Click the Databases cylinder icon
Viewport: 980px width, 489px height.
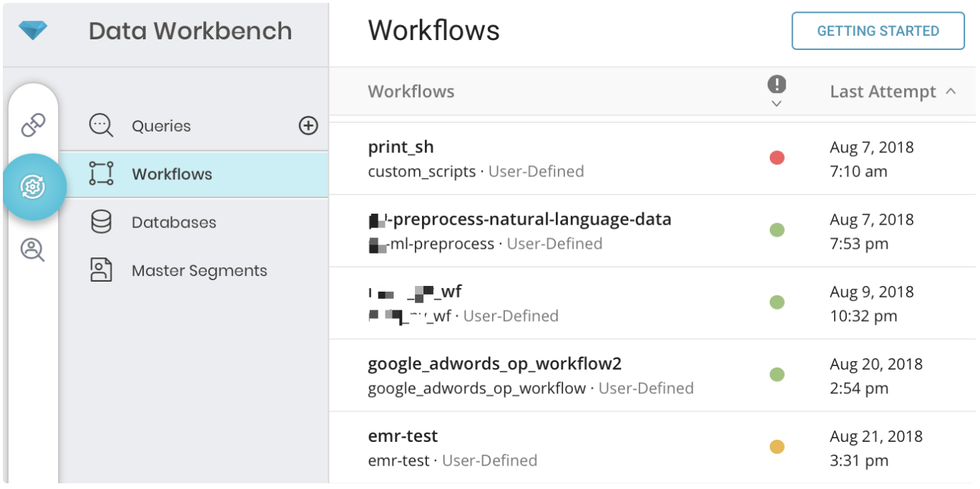(101, 222)
